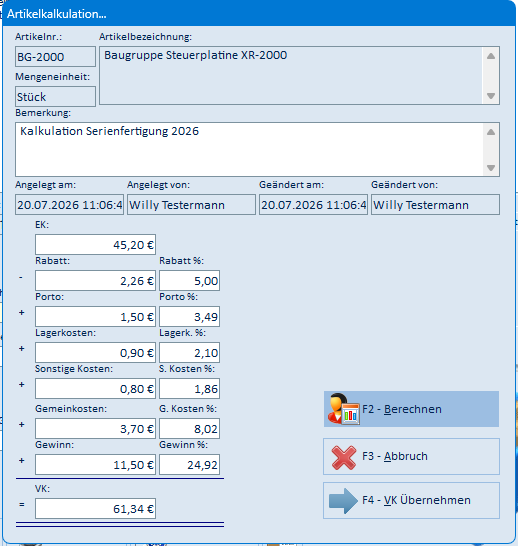Click scroll down arrow in Bemerkung box
518x546 pixels.
coord(491,168)
